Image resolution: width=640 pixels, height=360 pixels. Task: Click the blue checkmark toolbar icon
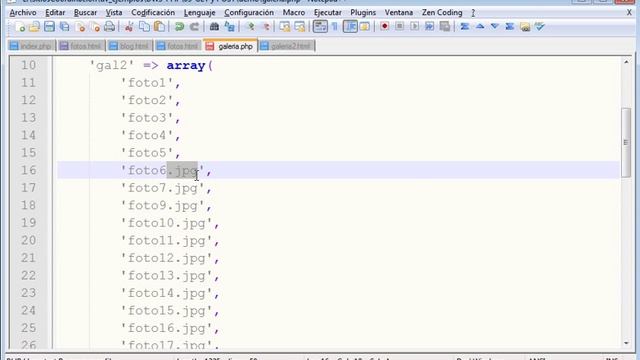pyautogui.click(x=540, y=27)
